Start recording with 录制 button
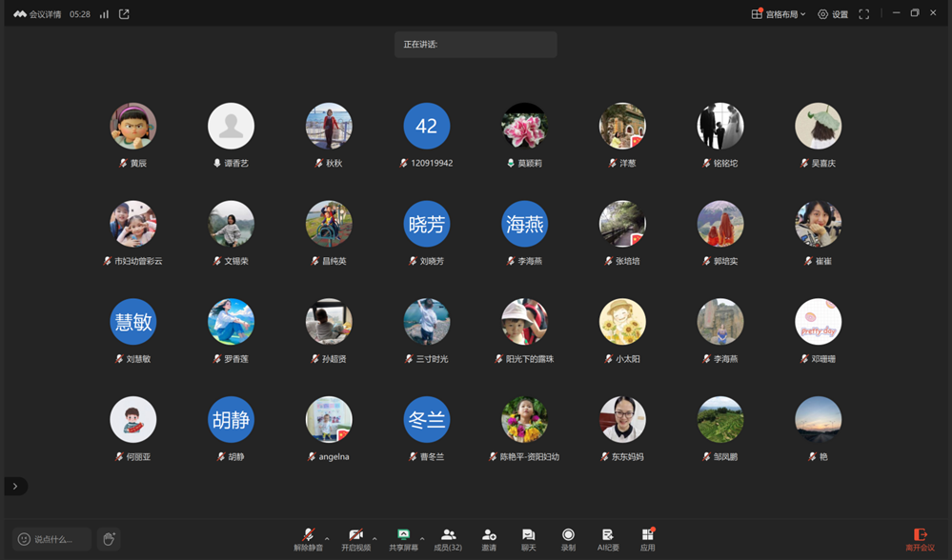952x560 pixels. (x=568, y=539)
